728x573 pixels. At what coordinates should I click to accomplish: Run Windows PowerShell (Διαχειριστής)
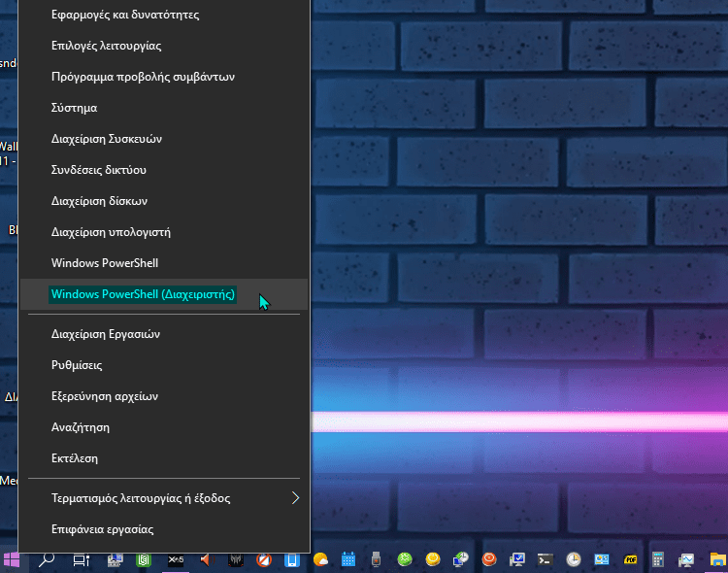tap(164, 294)
